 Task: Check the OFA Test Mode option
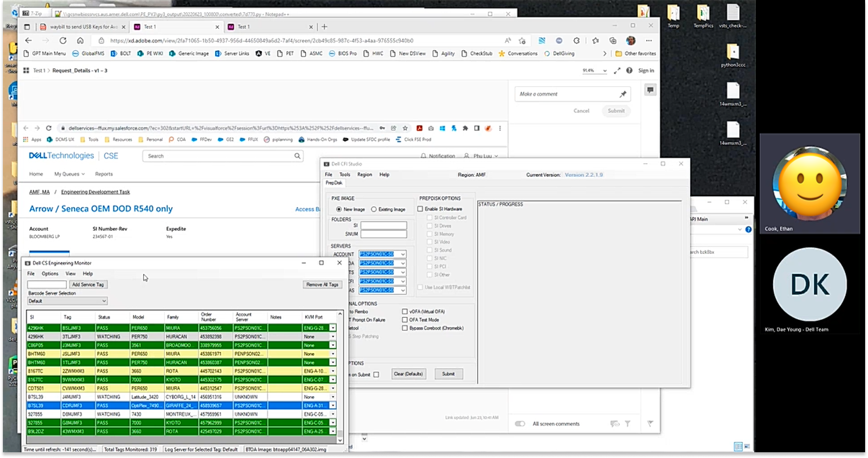pyautogui.click(x=405, y=320)
